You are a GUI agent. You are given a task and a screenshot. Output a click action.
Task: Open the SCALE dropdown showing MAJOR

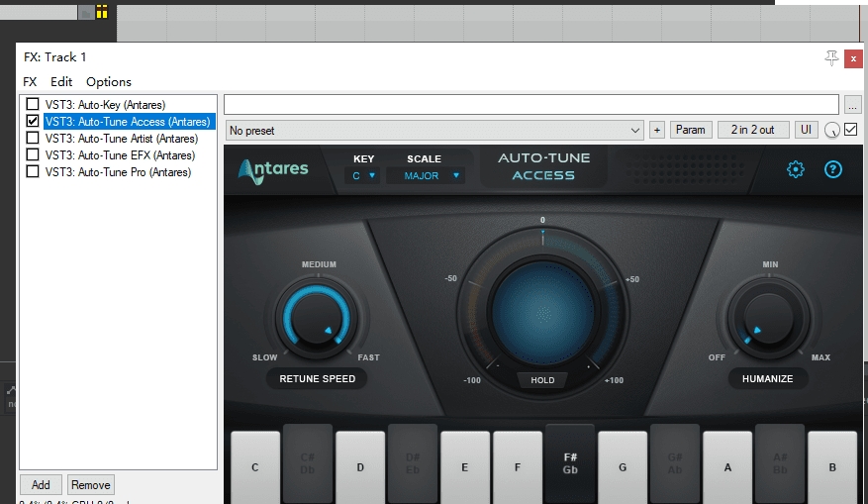click(426, 175)
